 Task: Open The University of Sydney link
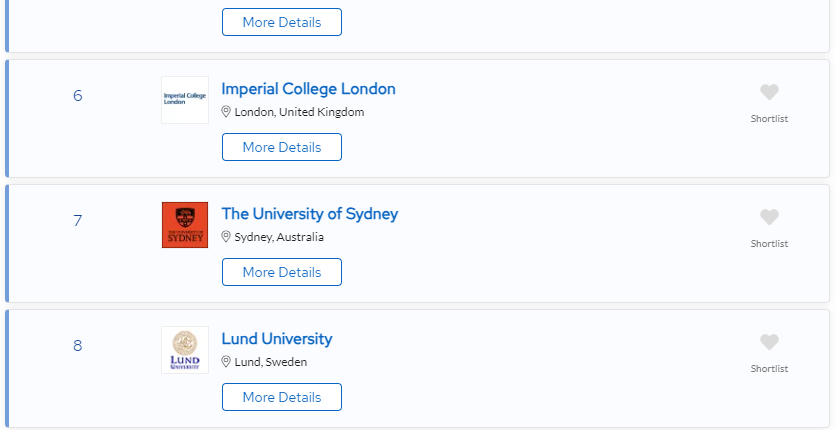310,214
